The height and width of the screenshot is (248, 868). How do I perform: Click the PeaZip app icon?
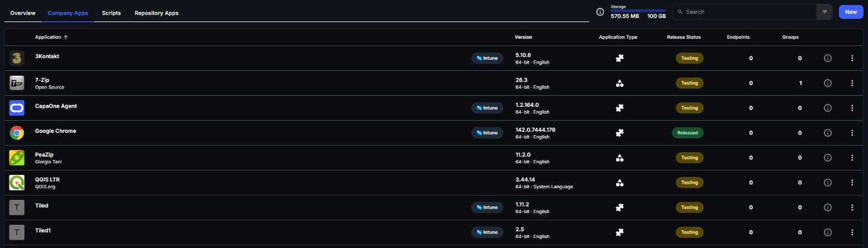pyautogui.click(x=17, y=158)
